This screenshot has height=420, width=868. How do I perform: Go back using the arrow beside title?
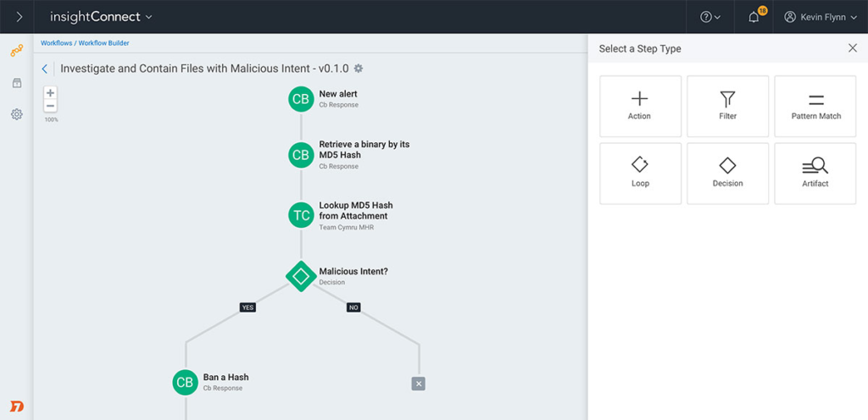coord(45,69)
